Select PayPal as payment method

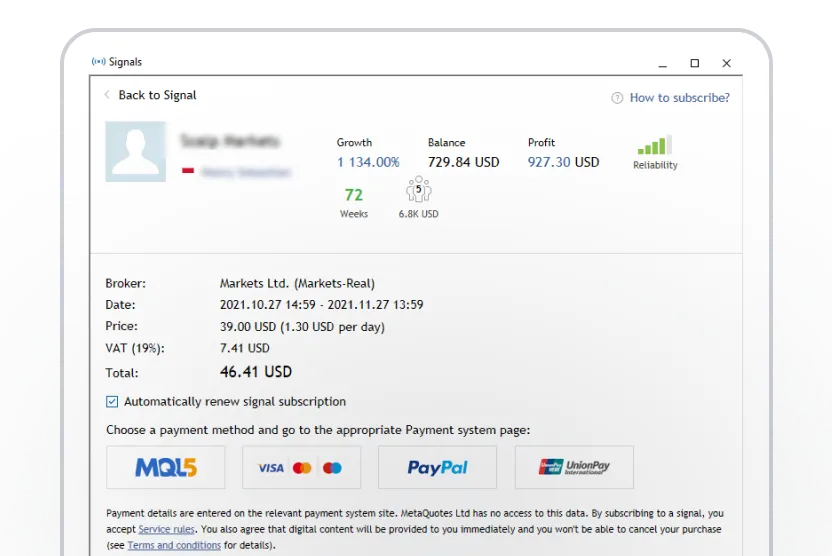(437, 467)
